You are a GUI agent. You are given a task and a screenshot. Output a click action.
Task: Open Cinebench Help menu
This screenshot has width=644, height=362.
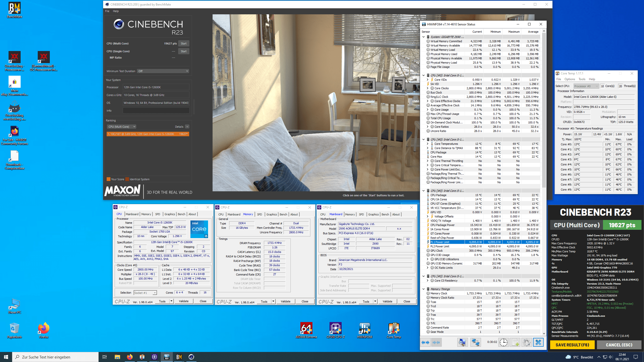[x=116, y=11]
